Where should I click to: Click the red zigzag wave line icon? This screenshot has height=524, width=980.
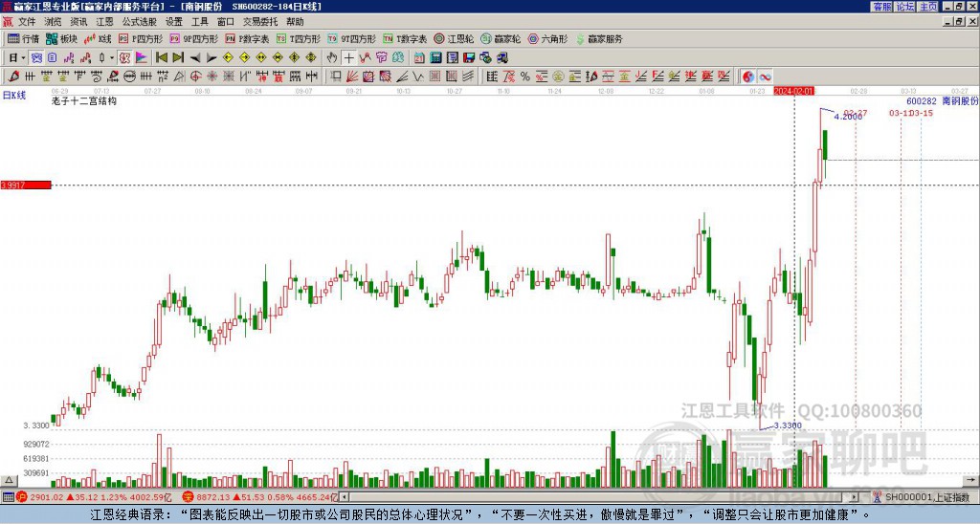click(365, 57)
